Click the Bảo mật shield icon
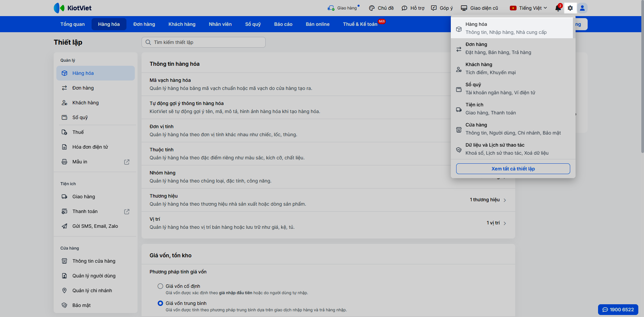Image resolution: width=644 pixels, height=317 pixels. coord(64,305)
